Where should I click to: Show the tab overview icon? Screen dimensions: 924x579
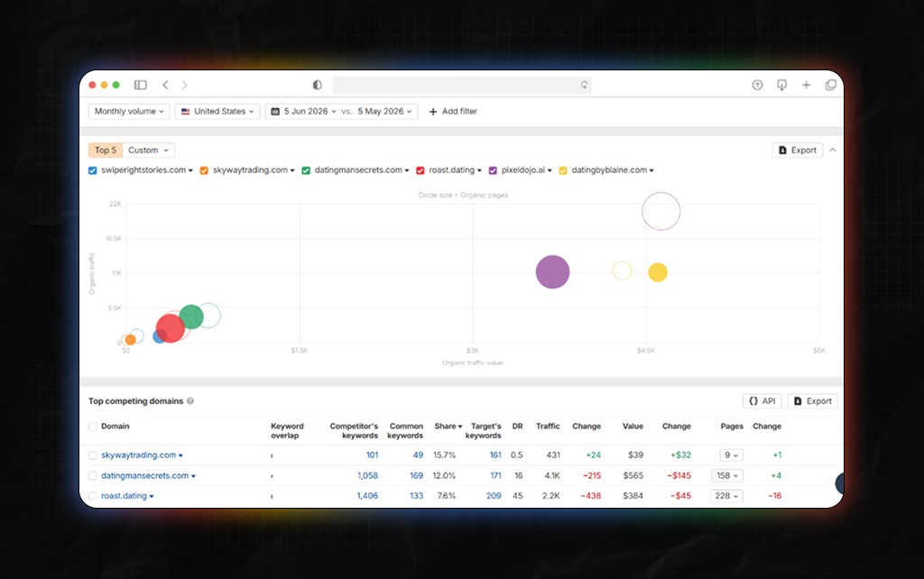click(831, 85)
